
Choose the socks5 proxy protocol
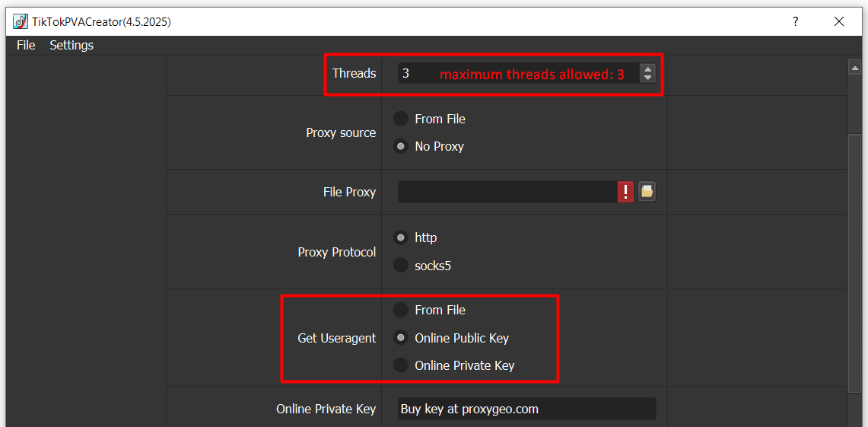pos(400,266)
